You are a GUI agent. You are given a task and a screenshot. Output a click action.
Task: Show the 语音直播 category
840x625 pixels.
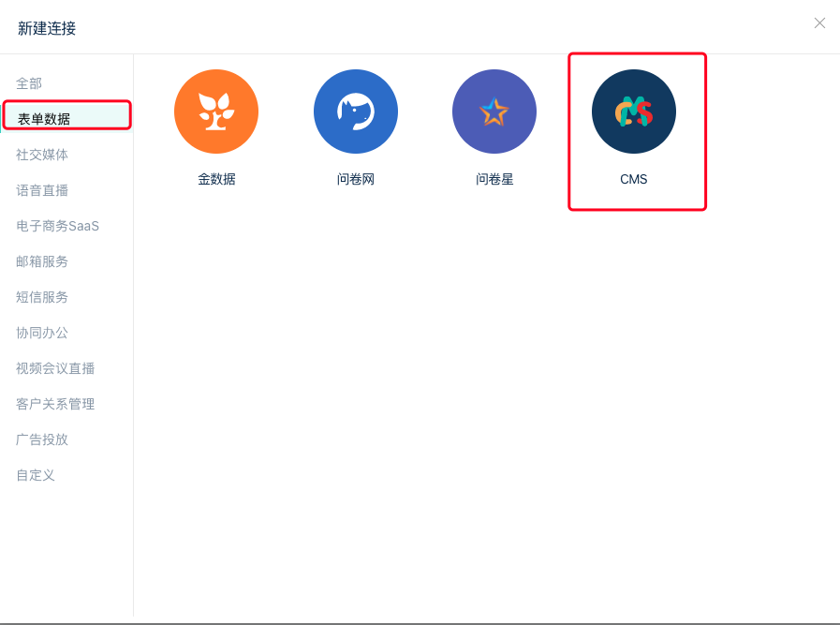(x=42, y=190)
